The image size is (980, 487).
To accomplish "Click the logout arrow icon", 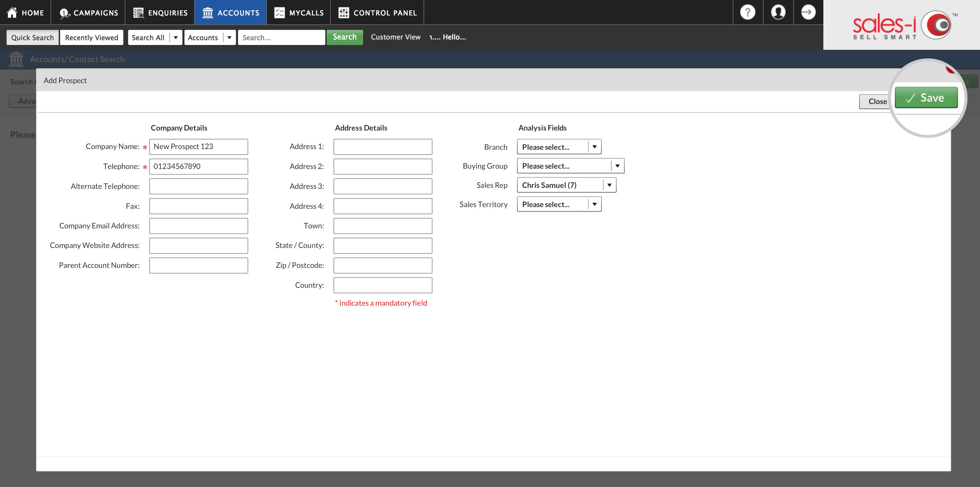I will coord(808,12).
